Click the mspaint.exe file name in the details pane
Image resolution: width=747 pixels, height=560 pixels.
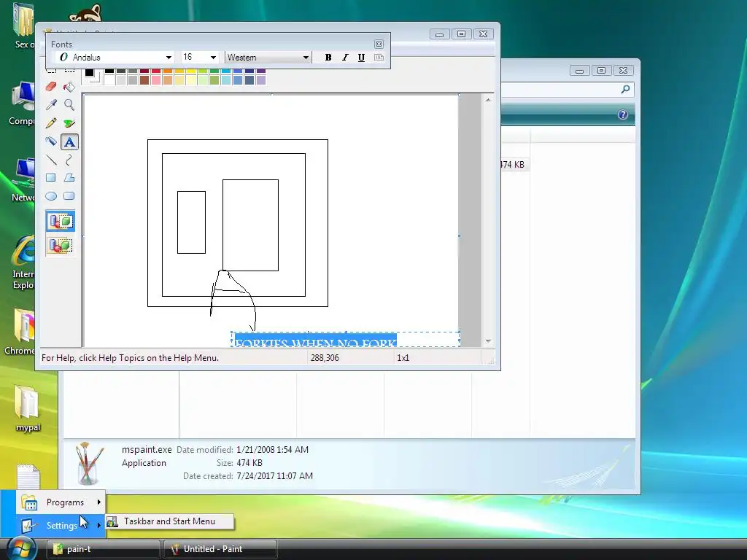147,449
